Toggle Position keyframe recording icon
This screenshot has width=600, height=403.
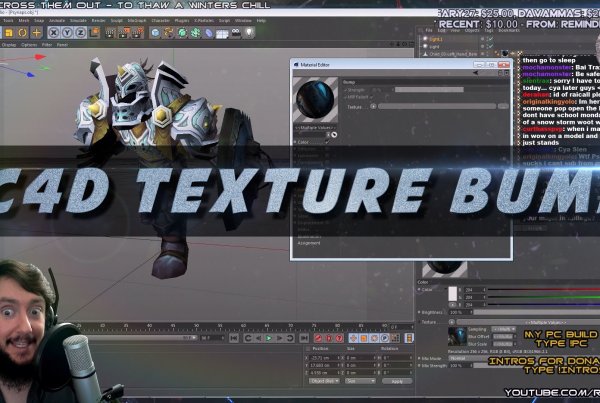[353, 338]
